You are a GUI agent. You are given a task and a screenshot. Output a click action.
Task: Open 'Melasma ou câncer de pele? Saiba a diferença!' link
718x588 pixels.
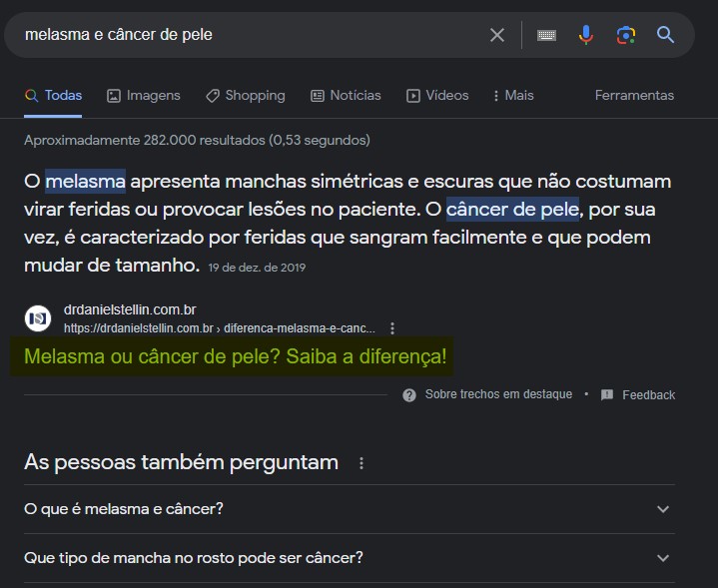pos(235,356)
